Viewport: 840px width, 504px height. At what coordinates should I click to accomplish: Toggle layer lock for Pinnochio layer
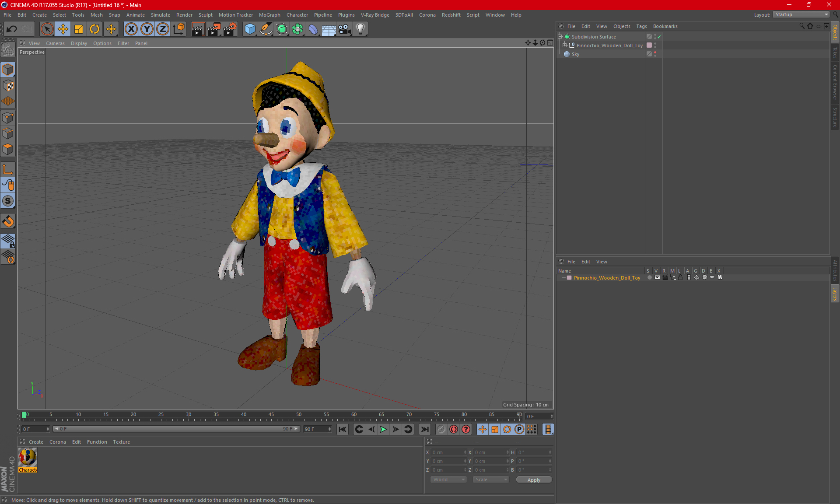click(680, 277)
